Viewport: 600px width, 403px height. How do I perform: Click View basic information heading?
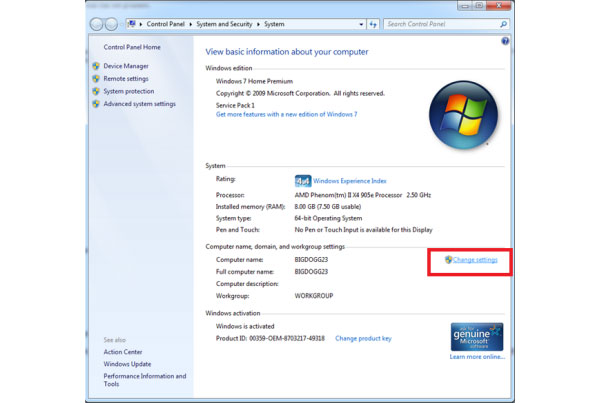coord(287,52)
